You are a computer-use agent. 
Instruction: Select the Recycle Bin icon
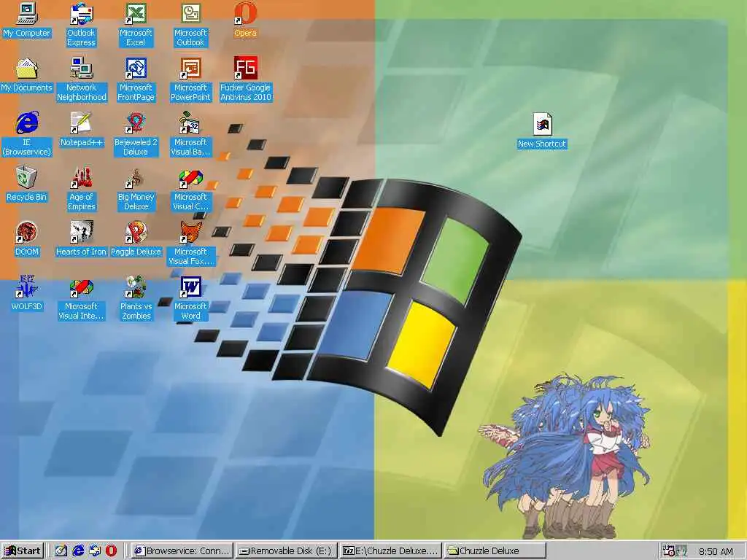click(27, 178)
